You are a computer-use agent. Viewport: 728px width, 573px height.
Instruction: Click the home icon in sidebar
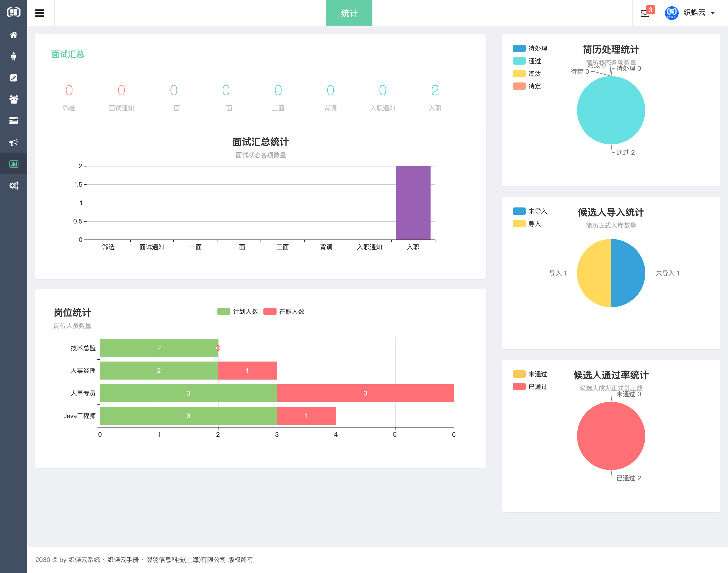(x=13, y=35)
